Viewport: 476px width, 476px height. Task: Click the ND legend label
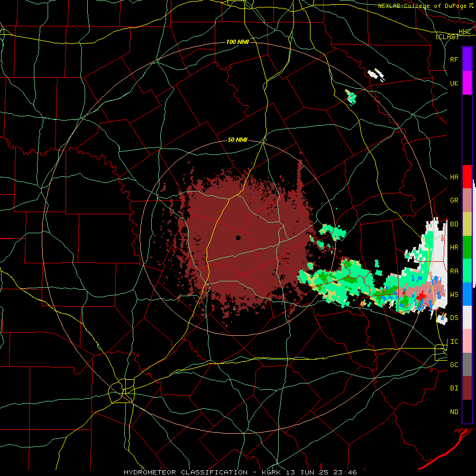point(454,412)
